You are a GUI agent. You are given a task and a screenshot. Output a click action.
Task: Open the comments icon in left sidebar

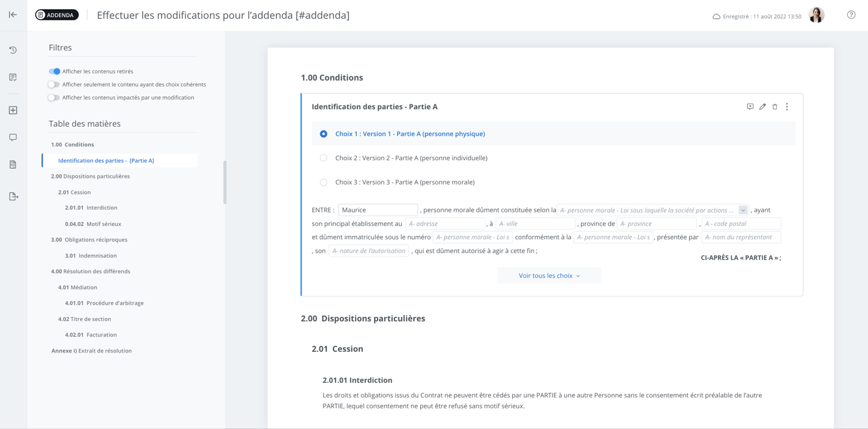coord(13,138)
